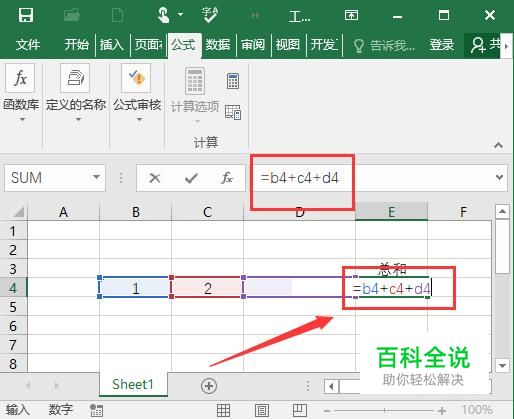Click the spelling check icon in title bar
This screenshot has width=514, height=419.
pos(210,15)
